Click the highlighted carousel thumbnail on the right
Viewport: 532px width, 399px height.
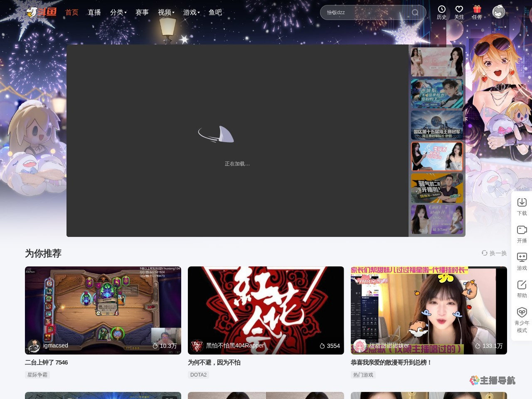437,156
